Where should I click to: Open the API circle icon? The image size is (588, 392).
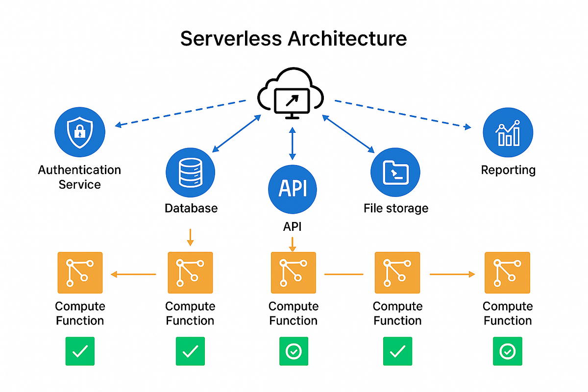pyautogui.click(x=292, y=189)
